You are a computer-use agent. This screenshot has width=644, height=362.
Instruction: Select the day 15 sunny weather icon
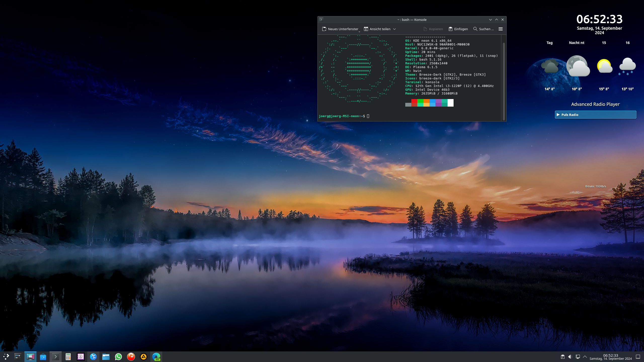click(x=605, y=66)
